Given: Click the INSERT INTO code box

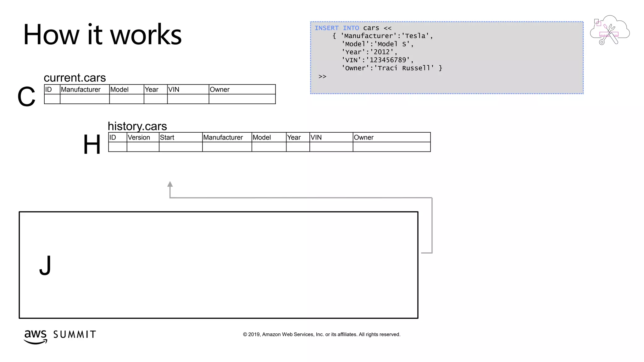Looking at the screenshot, I should coord(447,58).
